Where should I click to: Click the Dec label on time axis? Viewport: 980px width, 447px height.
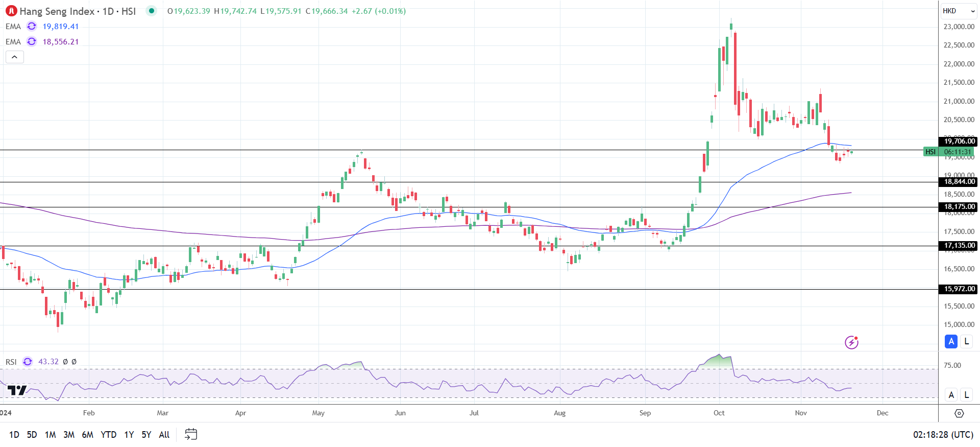pos(882,413)
